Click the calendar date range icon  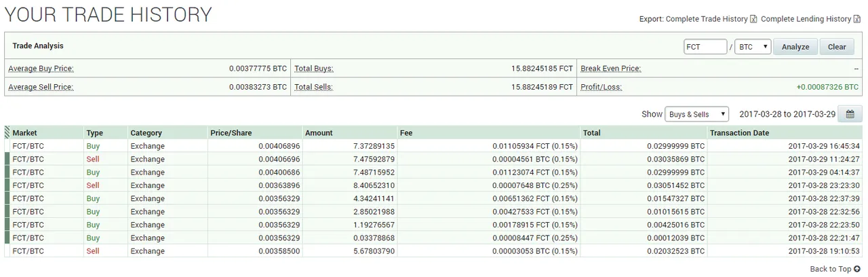coord(850,114)
